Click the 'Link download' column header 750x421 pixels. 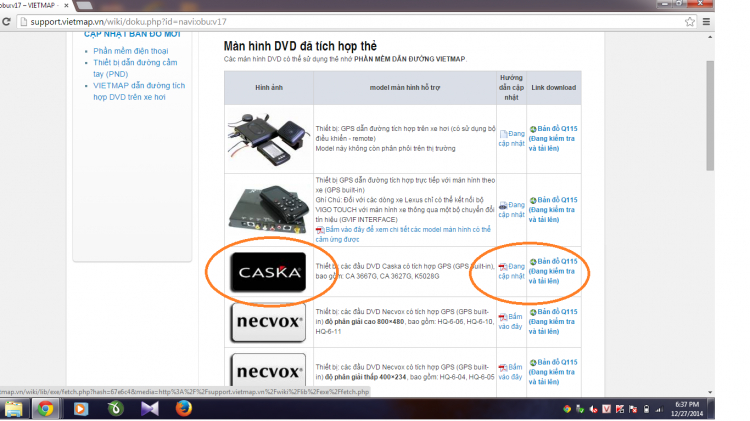(553, 88)
